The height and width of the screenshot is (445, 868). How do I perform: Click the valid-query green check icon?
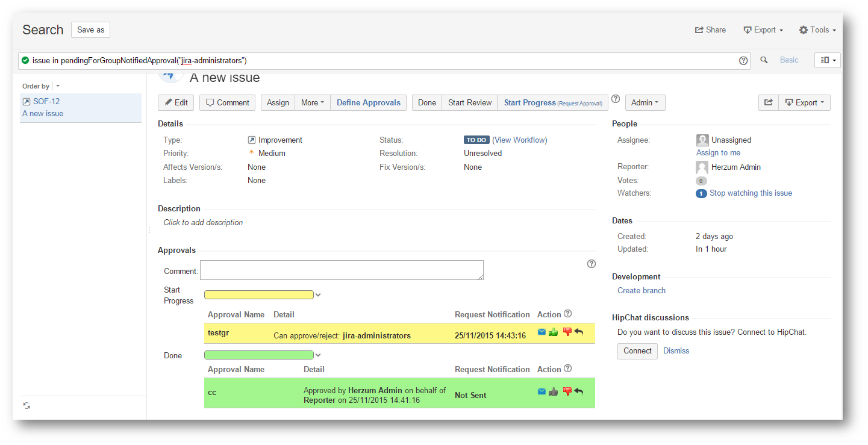(x=25, y=60)
